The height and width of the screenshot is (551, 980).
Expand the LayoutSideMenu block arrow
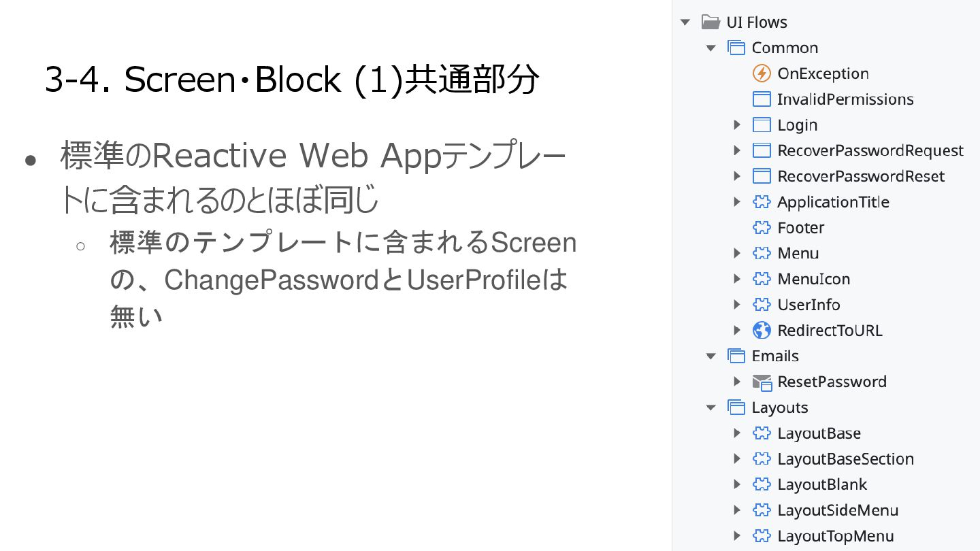[737, 510]
